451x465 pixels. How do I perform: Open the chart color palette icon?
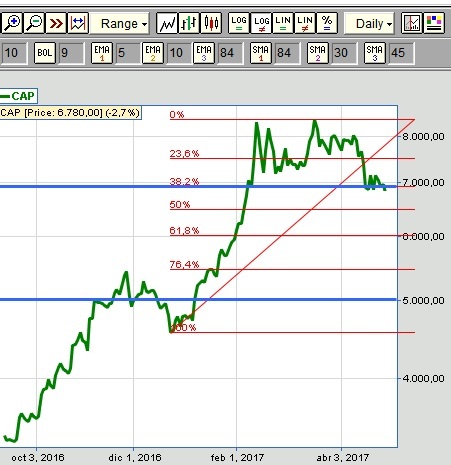click(434, 23)
